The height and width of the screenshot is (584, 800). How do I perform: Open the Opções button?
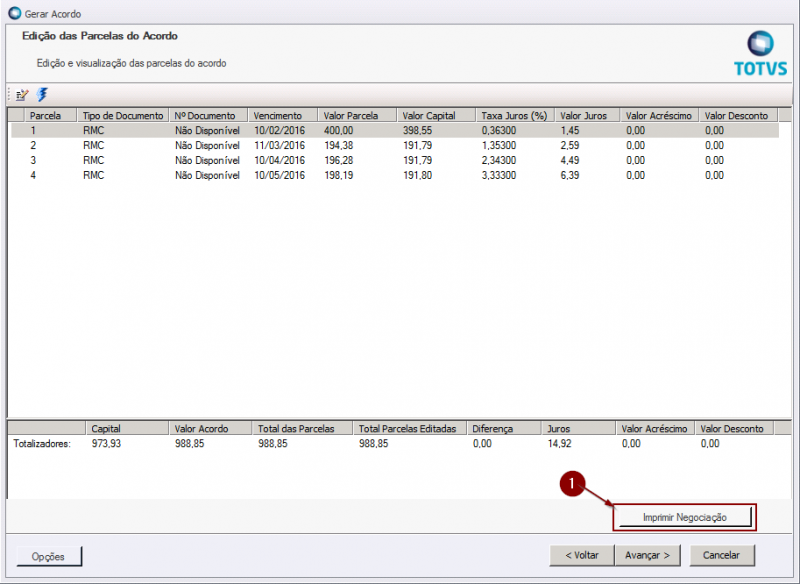pyautogui.click(x=49, y=556)
